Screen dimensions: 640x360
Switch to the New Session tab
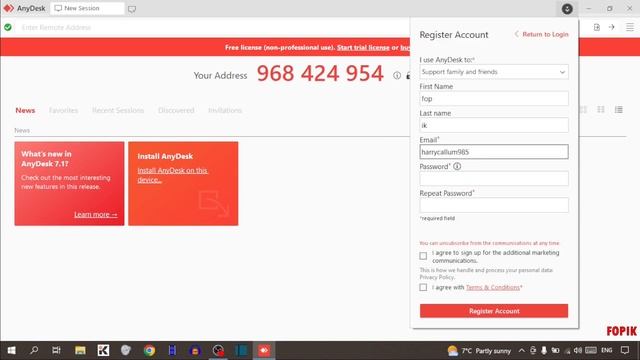click(87, 8)
